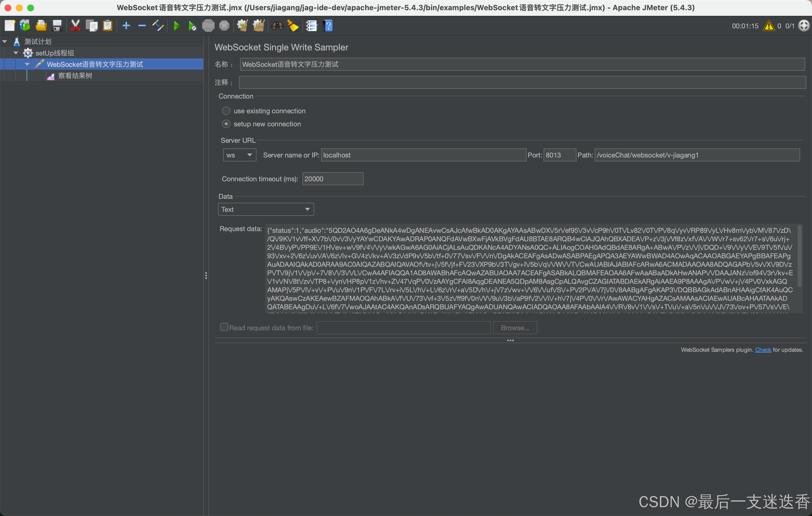Click the Toggle pipette icon in the toolbar
The height and width of the screenshot is (516, 812).
point(158,26)
